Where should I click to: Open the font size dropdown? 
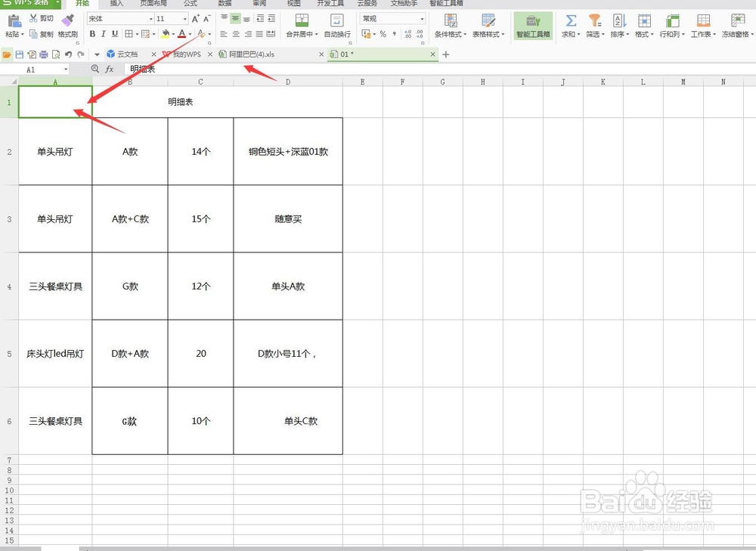pos(185,18)
